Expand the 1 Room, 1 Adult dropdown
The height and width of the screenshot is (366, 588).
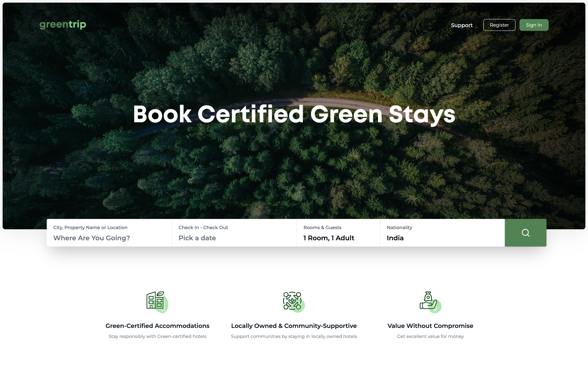tap(329, 238)
